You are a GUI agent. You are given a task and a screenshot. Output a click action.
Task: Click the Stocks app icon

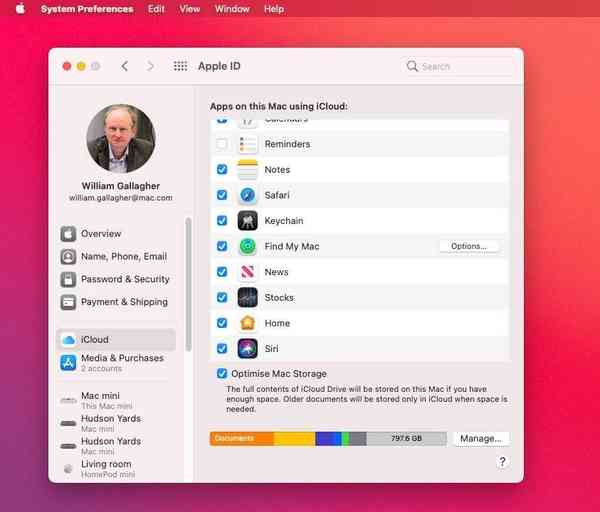[247, 298]
